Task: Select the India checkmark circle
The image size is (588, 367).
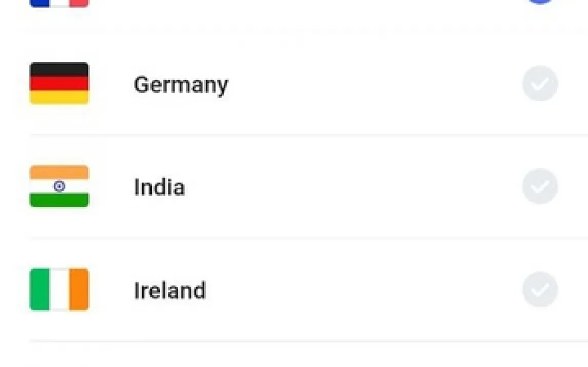Action: click(540, 187)
